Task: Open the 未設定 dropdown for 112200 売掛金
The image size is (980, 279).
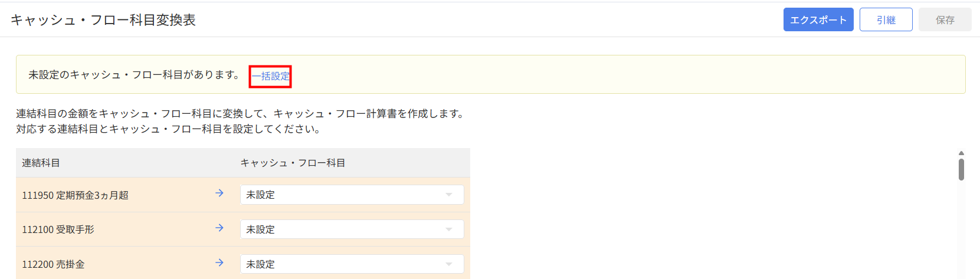Action: [352, 264]
